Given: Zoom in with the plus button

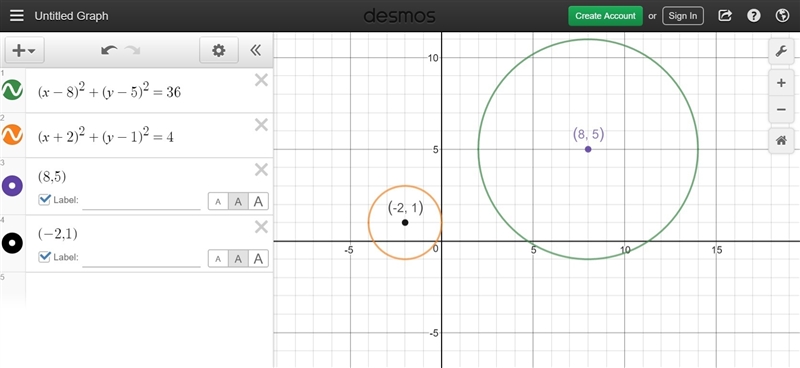Looking at the screenshot, I should (x=781, y=83).
